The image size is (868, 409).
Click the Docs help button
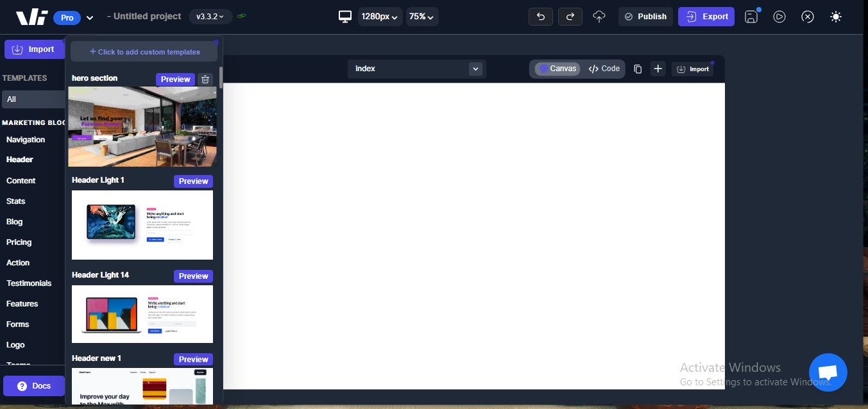[34, 386]
